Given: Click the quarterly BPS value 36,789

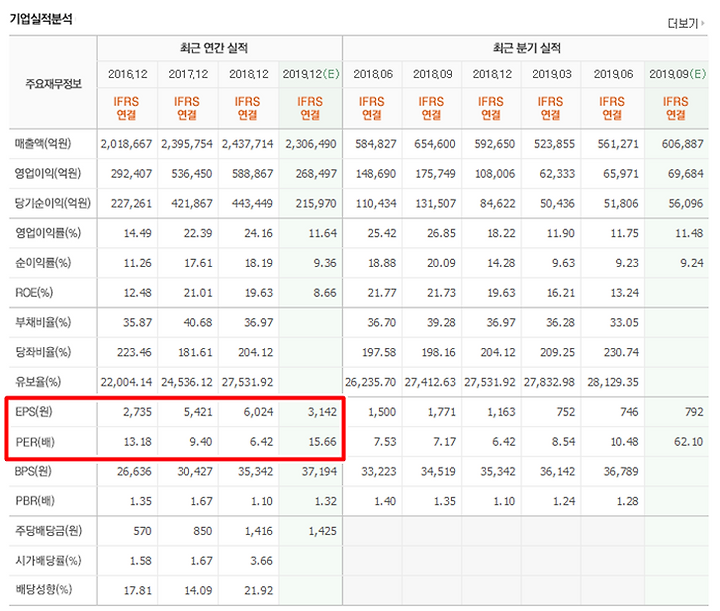Looking at the screenshot, I should coord(621,472).
